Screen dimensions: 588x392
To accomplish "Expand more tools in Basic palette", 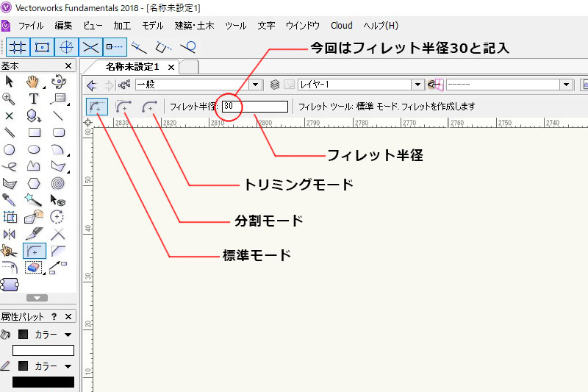I will coord(37,298).
